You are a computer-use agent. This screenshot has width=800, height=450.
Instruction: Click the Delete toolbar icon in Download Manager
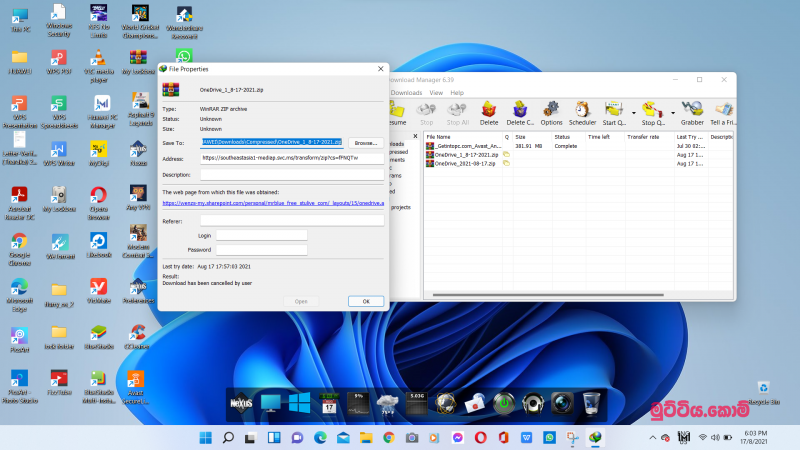(488, 113)
